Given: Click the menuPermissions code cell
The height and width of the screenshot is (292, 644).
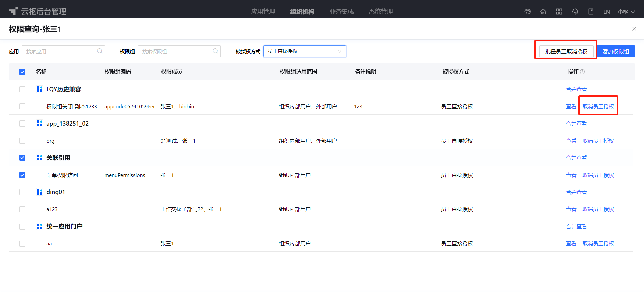Looking at the screenshot, I should point(125,175).
